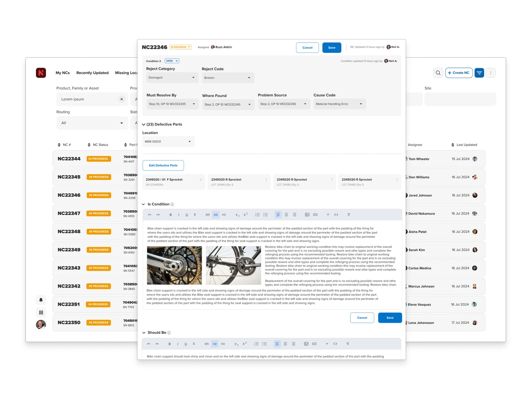
Task: Clear formatting in the Is Condition editor
Action: [x=349, y=215]
